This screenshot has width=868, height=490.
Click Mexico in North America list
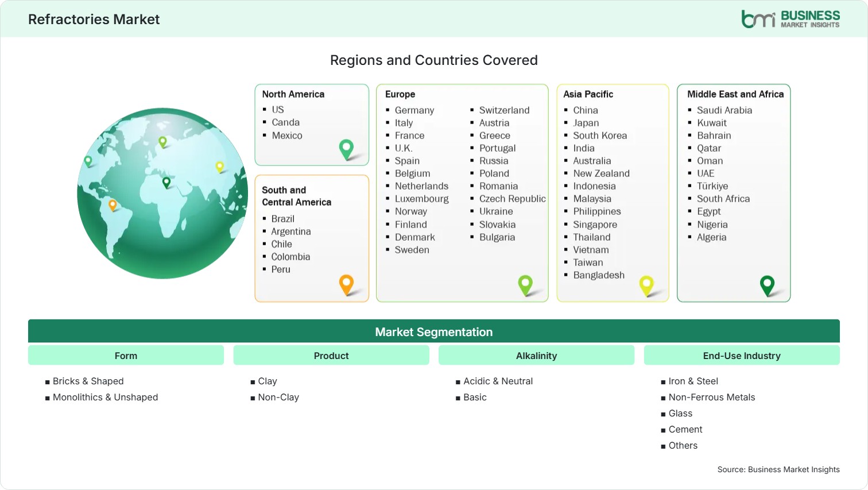tap(287, 136)
